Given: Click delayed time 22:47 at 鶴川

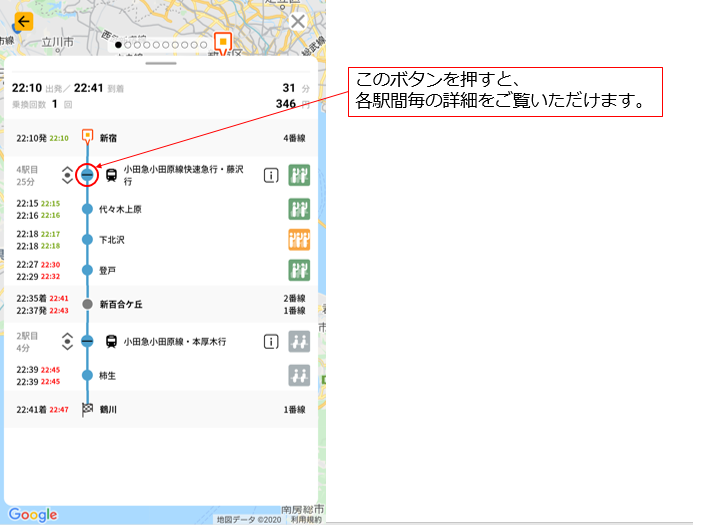Looking at the screenshot, I should pyautogui.click(x=59, y=410).
